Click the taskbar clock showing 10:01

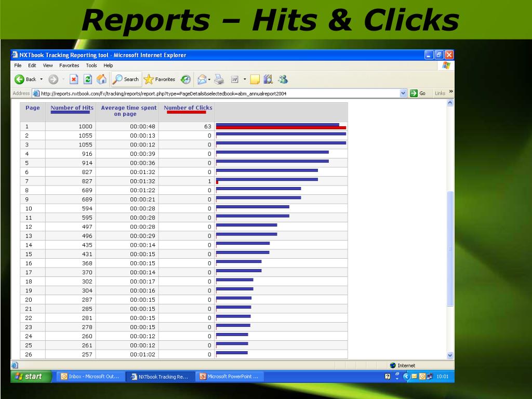(443, 377)
